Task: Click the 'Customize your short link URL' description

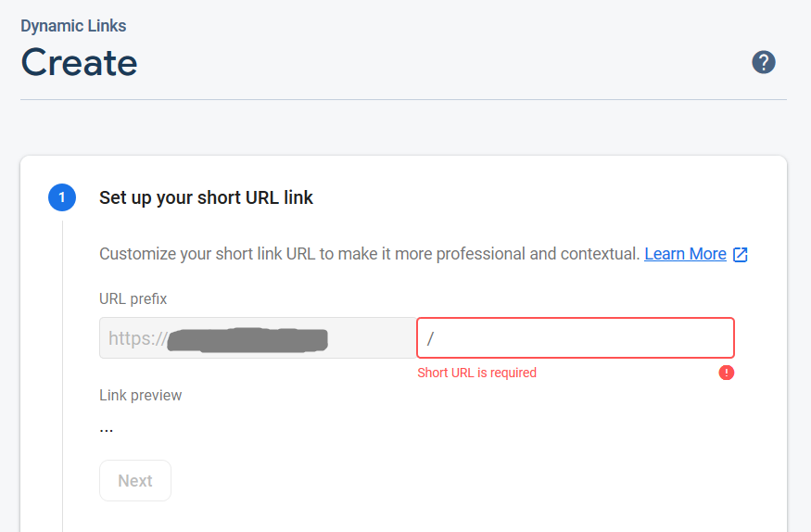Action: pyautogui.click(x=369, y=254)
